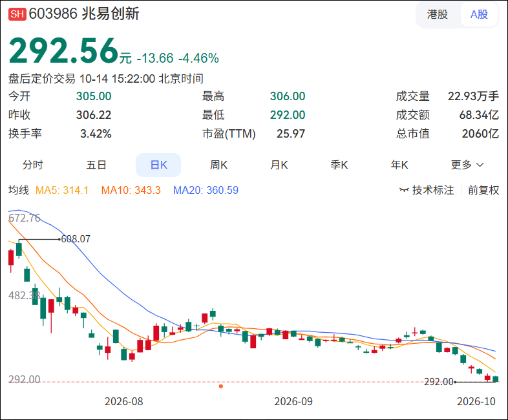Click the 昨收 value 306.22
The height and width of the screenshot is (420, 508).
[94, 115]
